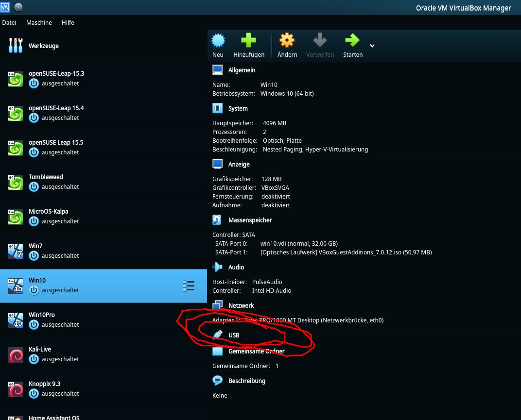
Task: Open the Netzwerk settings heading
Action: [241, 305]
